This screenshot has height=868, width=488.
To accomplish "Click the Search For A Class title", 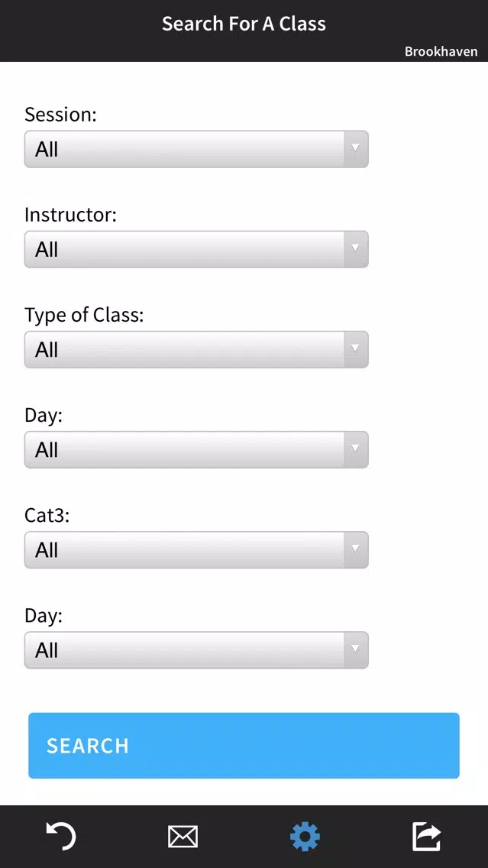I will (x=244, y=23).
